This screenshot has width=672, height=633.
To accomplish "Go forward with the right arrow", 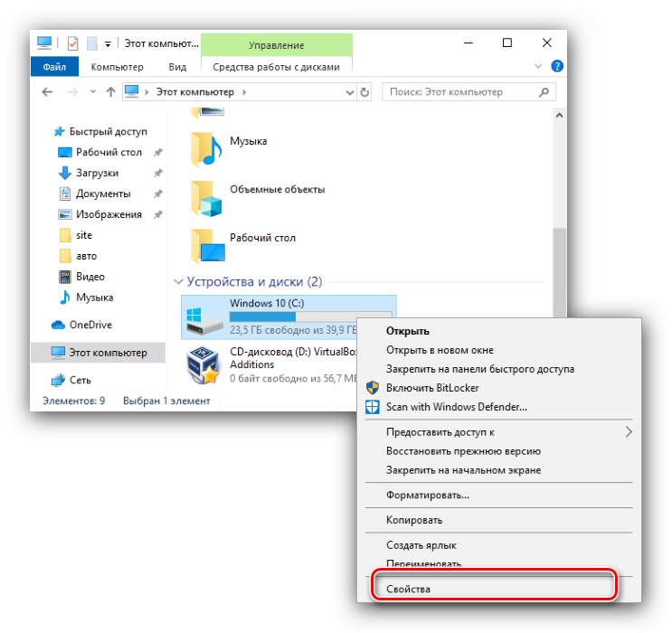I will [x=73, y=91].
